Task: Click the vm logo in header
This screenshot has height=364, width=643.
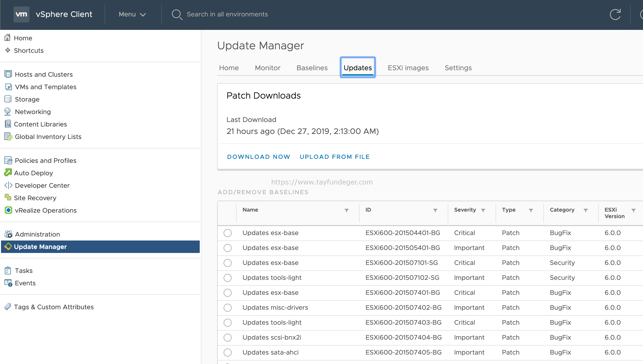Action: (21, 14)
